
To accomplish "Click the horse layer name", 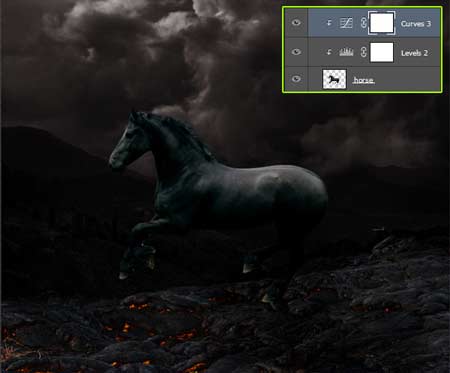I will point(363,80).
